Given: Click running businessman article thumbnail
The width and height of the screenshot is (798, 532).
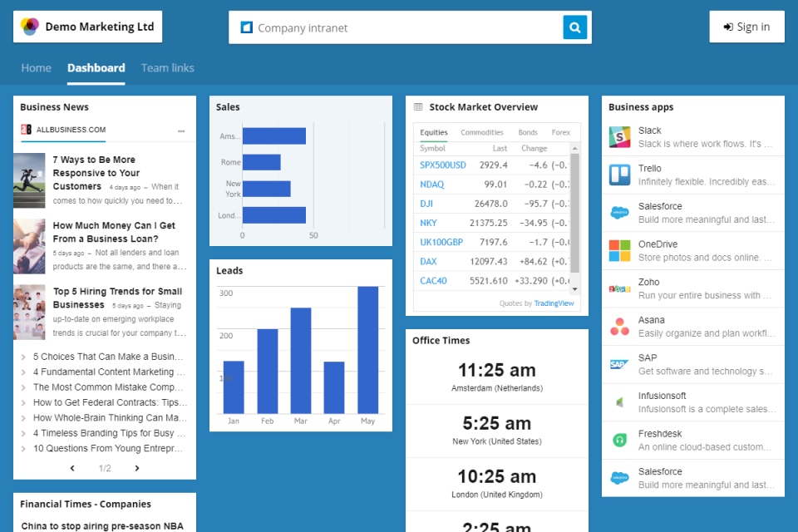Looking at the screenshot, I should [29, 180].
